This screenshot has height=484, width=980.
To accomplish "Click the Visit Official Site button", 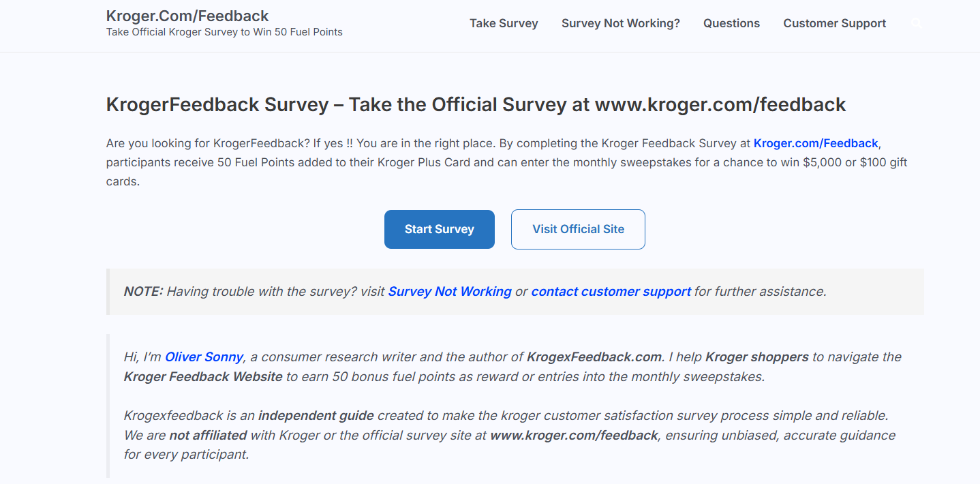I will [578, 229].
